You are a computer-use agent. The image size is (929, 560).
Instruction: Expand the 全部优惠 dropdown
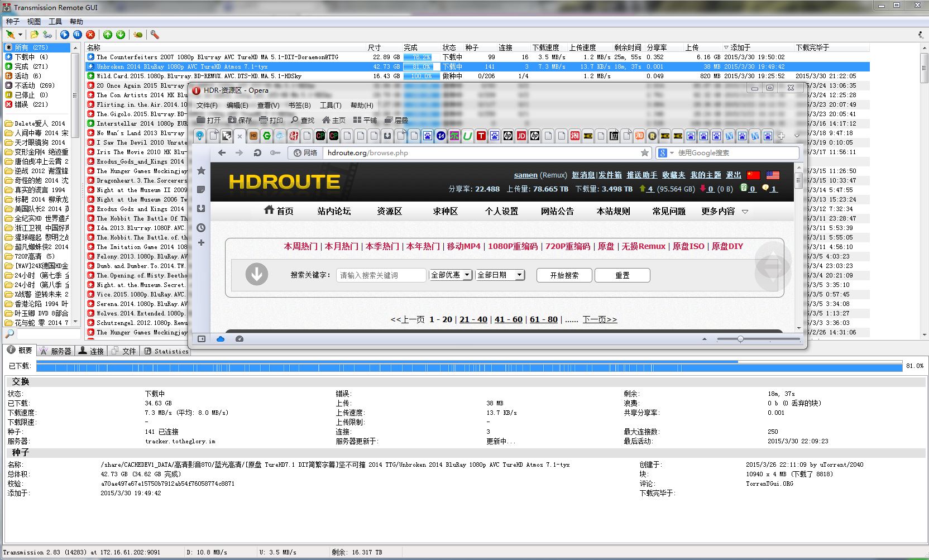[x=467, y=275]
